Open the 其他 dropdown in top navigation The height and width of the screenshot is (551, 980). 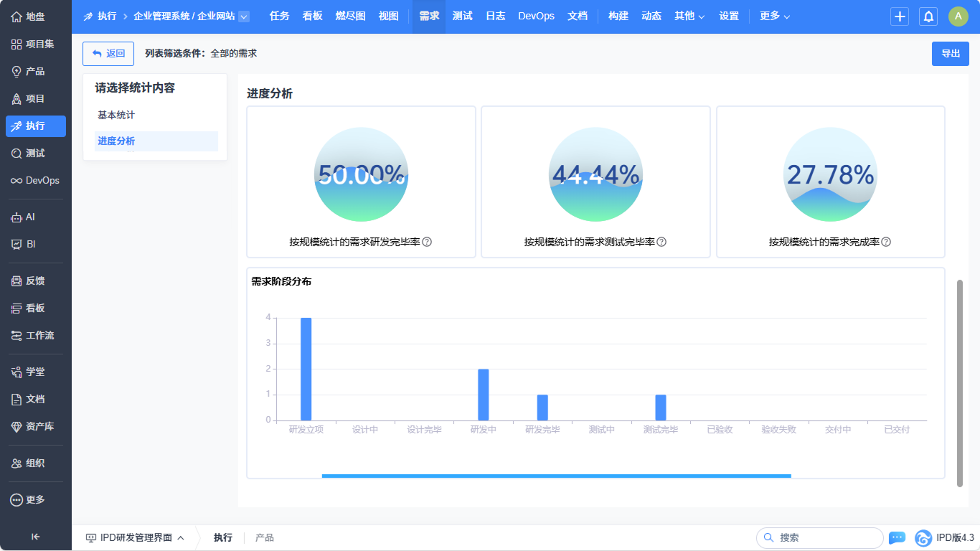pos(689,16)
